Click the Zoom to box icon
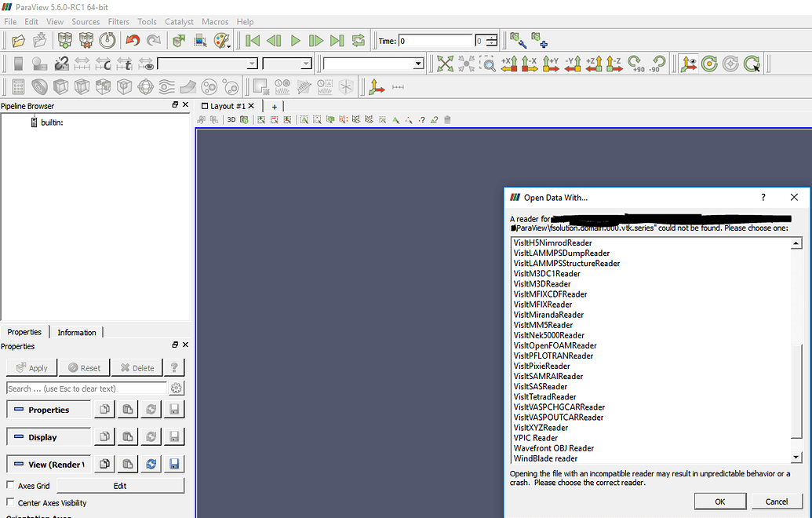The image size is (812, 518). click(x=487, y=64)
